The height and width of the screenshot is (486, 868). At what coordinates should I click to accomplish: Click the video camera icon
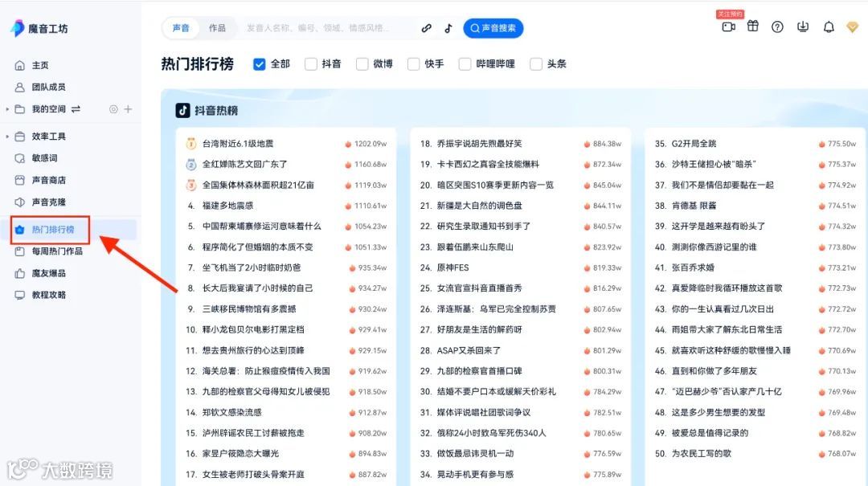pos(728,26)
